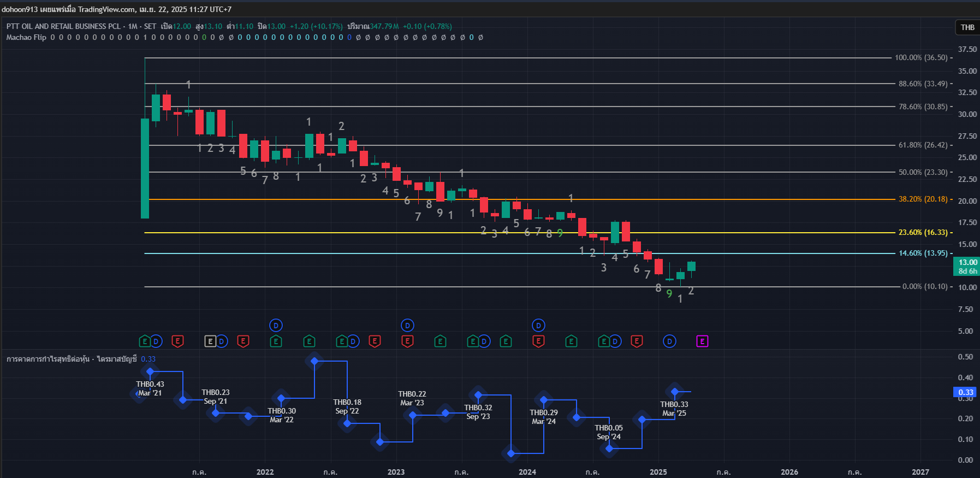Click the THB0.22 Mar '23 EPS label
Image resolution: width=980 pixels, height=478 pixels.
pyautogui.click(x=412, y=398)
